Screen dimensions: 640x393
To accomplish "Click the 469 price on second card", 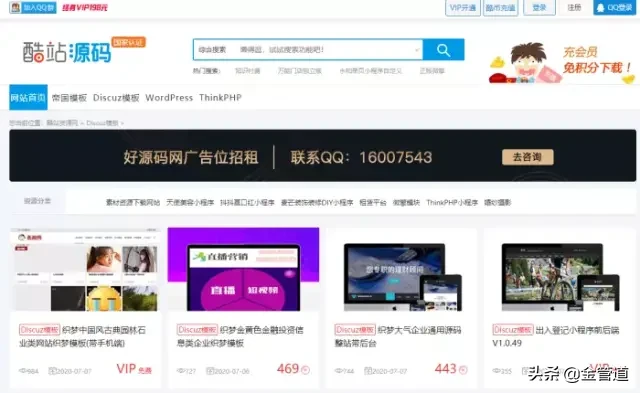I will coord(288,369).
